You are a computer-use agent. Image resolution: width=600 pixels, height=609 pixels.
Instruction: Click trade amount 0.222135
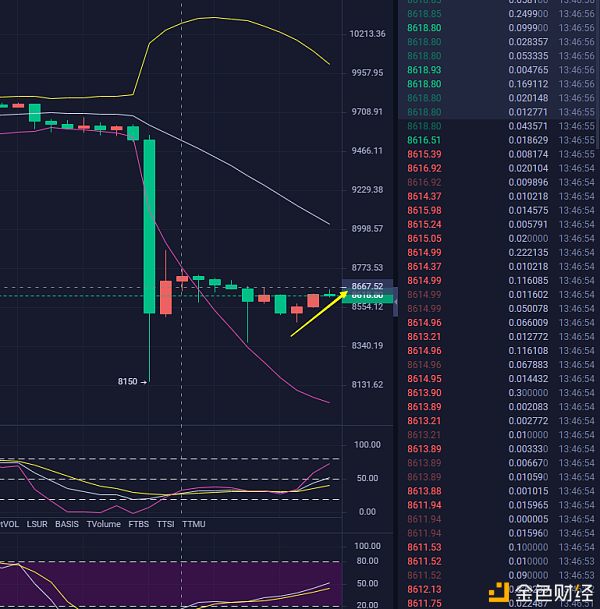[528, 252]
